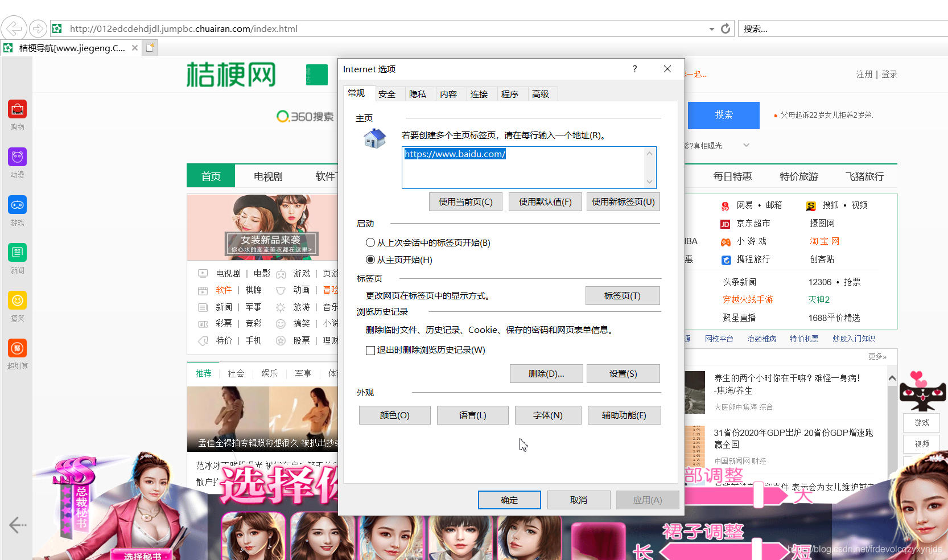This screenshot has width=948, height=560.
Task: Confirm with the 确定 button
Action: 509,500
